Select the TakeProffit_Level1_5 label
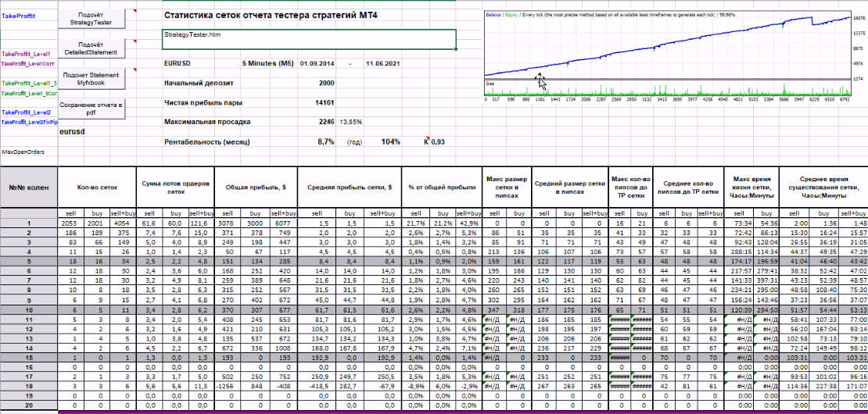868x414 pixels. 29,84
